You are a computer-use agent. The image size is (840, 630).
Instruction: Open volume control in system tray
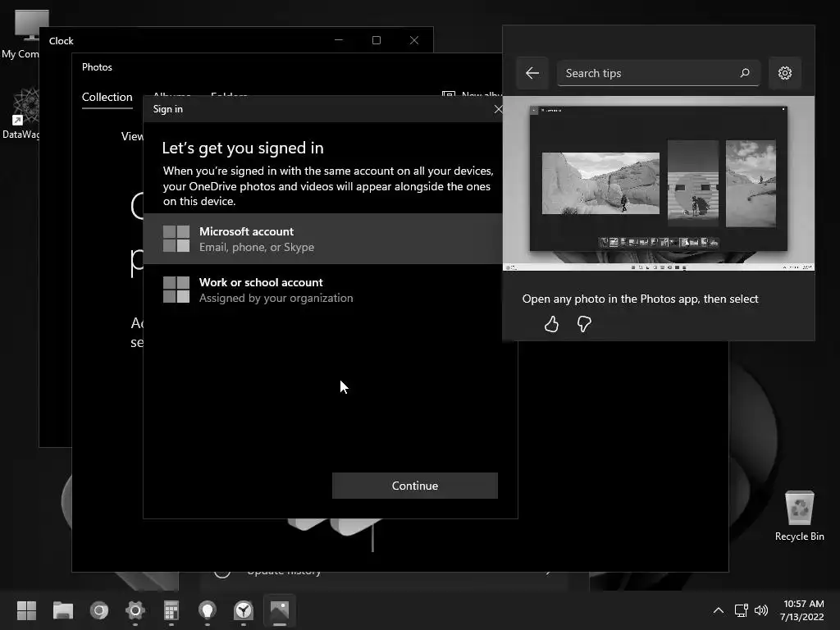point(761,610)
